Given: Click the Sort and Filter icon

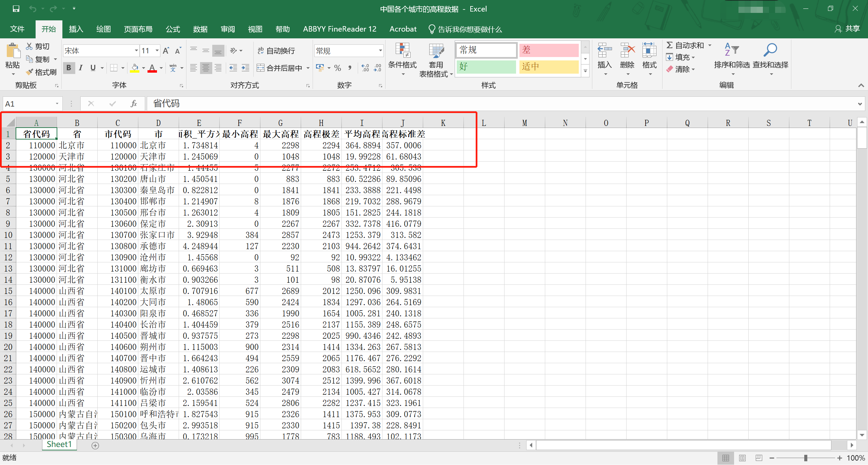Looking at the screenshot, I should pyautogui.click(x=731, y=50).
